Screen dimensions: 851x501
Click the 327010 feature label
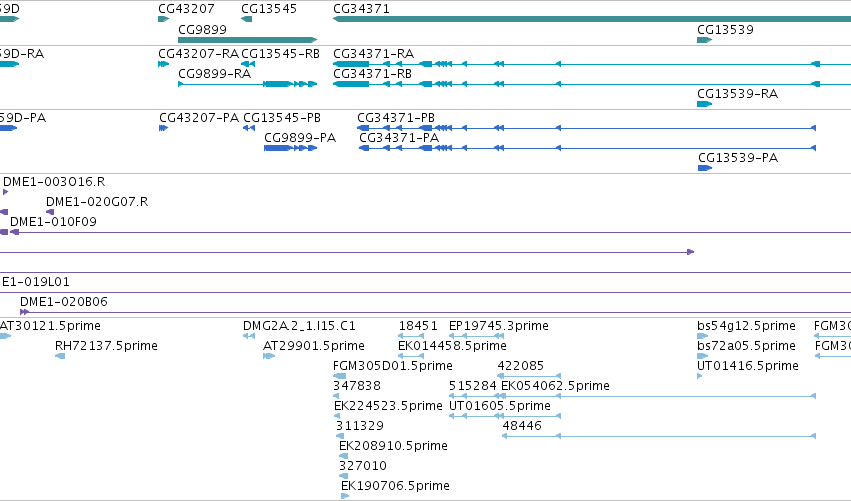point(363,466)
